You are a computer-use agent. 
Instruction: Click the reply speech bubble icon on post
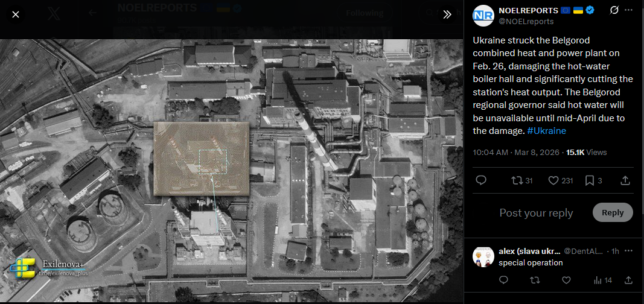[x=481, y=180]
